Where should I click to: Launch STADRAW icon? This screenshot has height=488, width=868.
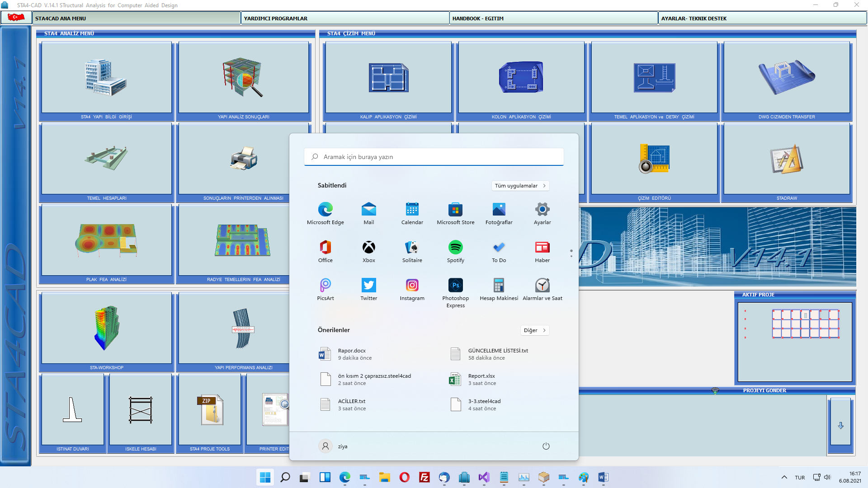787,159
